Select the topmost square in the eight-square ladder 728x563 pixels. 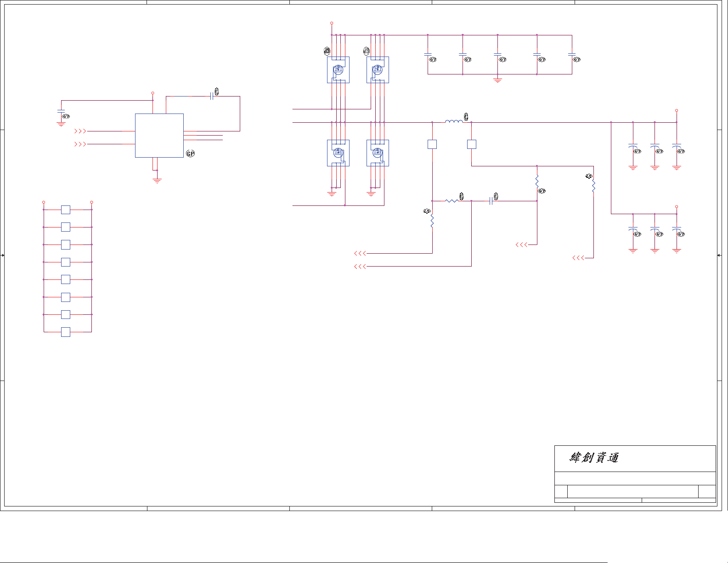pos(66,210)
